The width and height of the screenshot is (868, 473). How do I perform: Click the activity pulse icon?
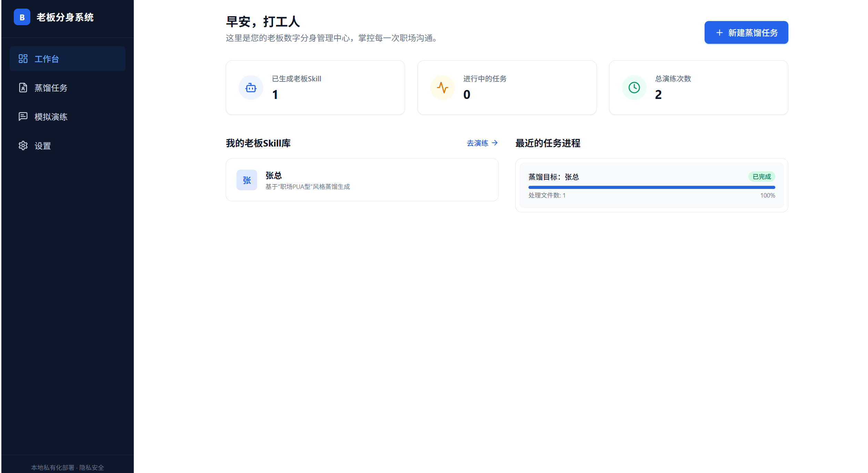pyautogui.click(x=442, y=88)
